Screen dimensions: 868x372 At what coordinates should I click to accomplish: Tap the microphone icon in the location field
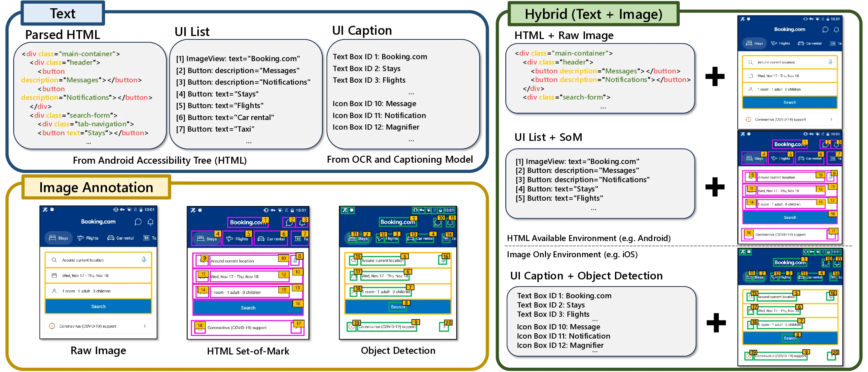(x=144, y=260)
